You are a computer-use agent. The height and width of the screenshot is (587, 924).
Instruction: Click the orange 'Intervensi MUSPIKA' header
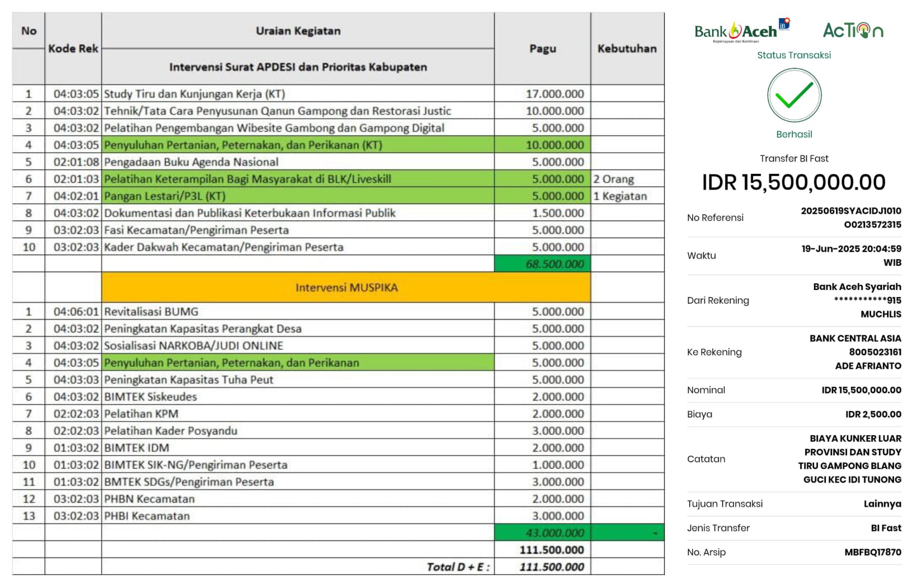pyautogui.click(x=346, y=287)
